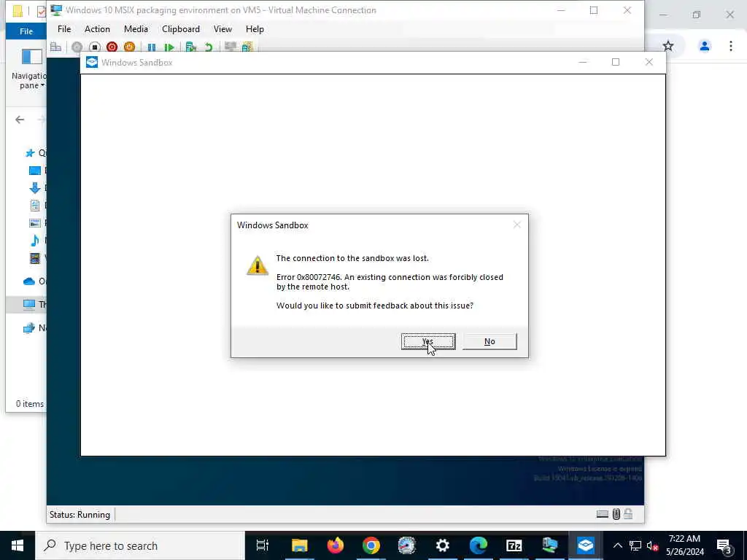Click the Turn Off VM stop icon
This screenshot has height=560, width=747.
[94, 47]
